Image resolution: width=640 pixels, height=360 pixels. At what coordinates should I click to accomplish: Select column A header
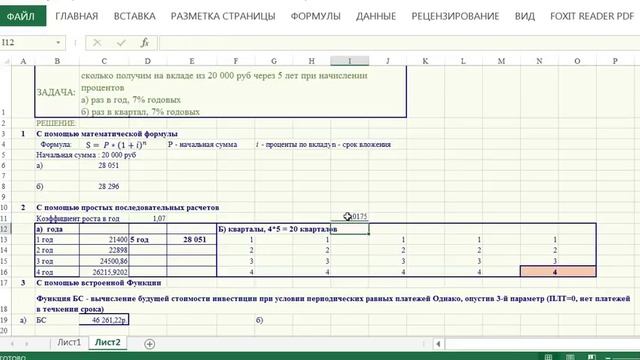tap(23, 61)
